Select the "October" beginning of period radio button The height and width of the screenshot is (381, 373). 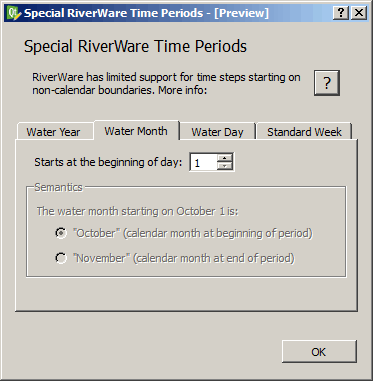pyautogui.click(x=61, y=233)
